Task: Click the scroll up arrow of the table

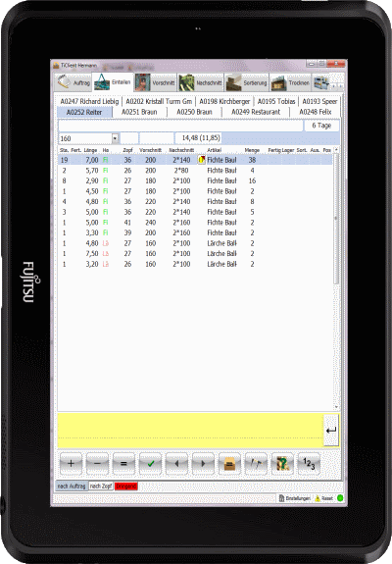Action: tap(336, 149)
